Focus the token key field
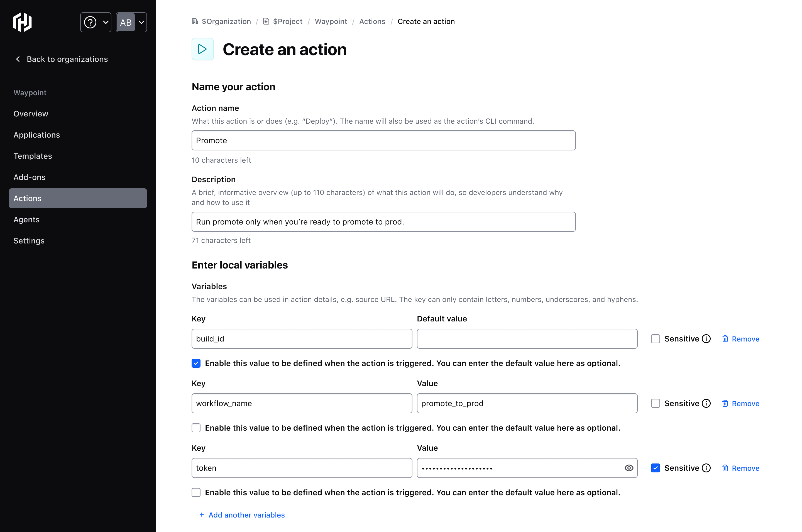The width and height of the screenshot is (802, 532). click(x=302, y=468)
